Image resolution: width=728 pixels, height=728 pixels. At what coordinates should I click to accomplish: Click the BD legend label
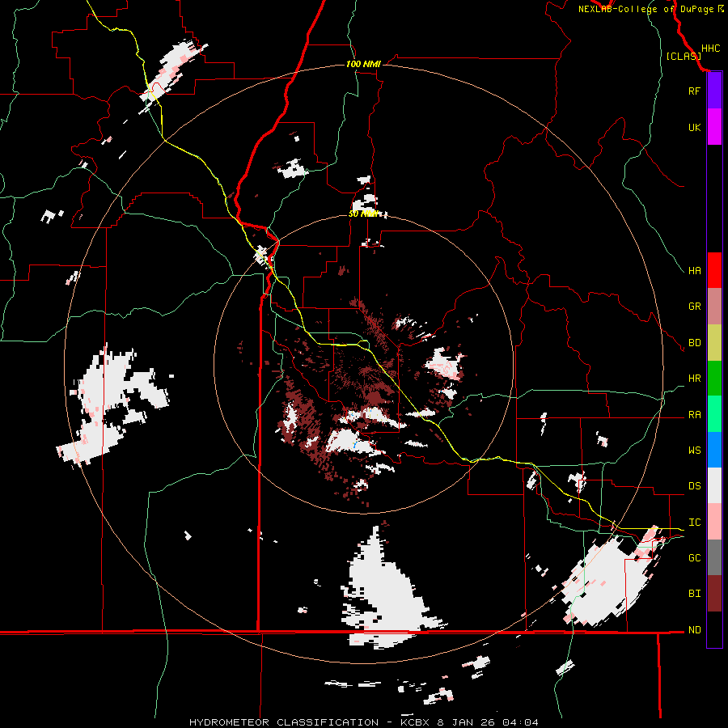(694, 343)
